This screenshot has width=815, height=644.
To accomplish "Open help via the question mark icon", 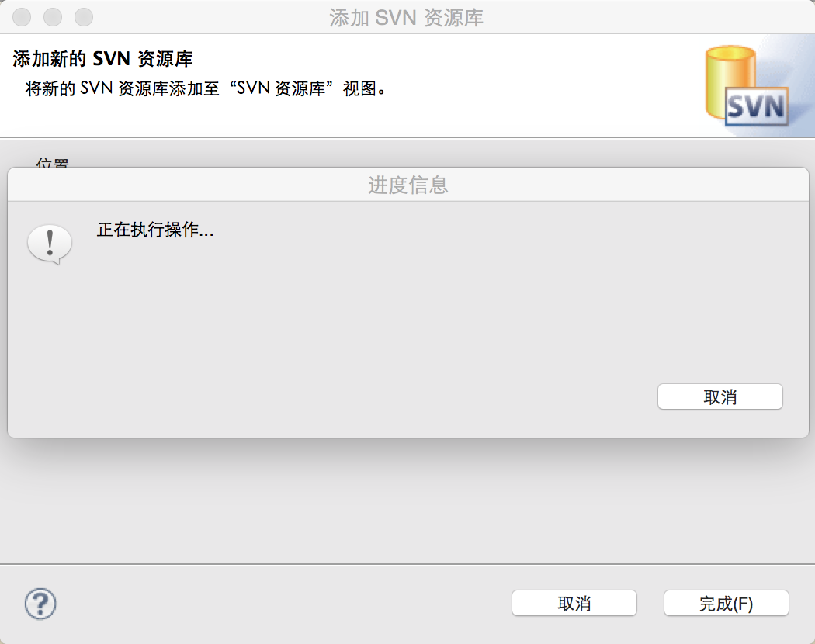I will (40, 604).
